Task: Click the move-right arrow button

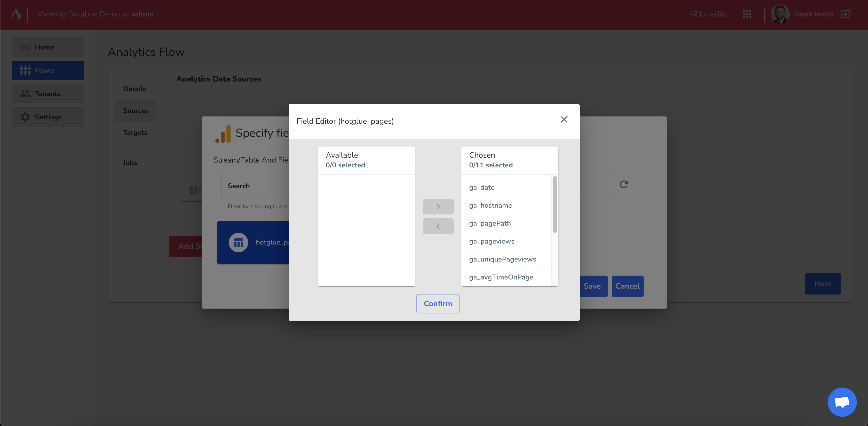Action: (438, 206)
